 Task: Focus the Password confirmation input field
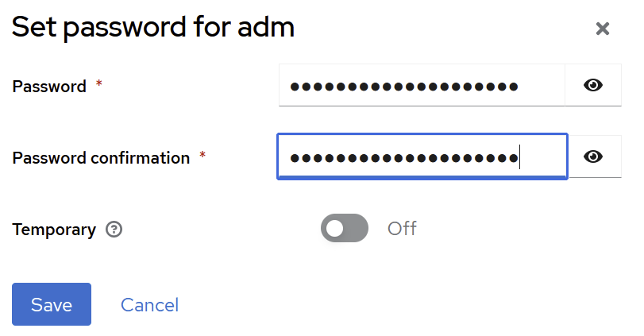pos(421,156)
